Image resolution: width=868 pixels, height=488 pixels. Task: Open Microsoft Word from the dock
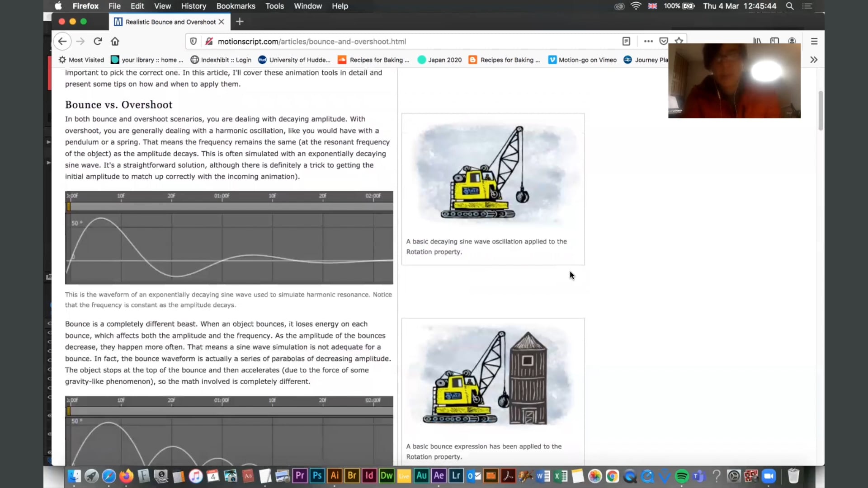click(x=543, y=476)
